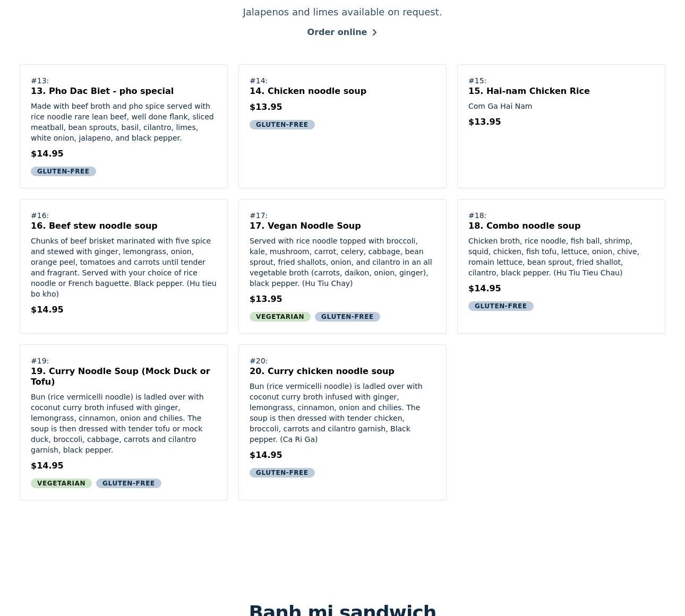Click the Vegetarian tag on Vegan Noodle Soup

[280, 317]
